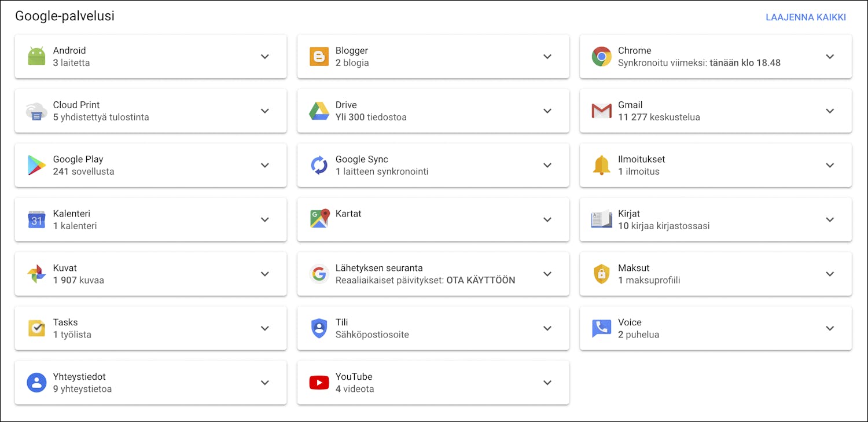Screen dimensions: 868x422
Task: Expand the Google Sync card chevron
Action: tap(547, 166)
